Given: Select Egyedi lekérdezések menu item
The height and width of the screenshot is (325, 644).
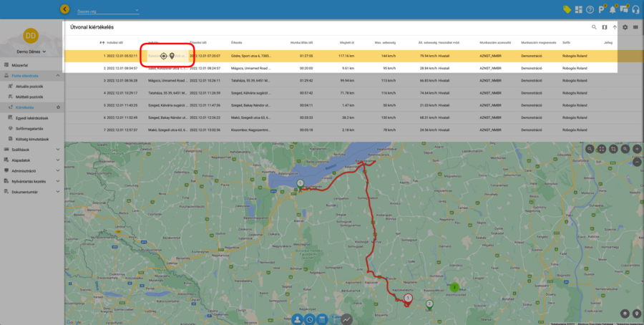Looking at the screenshot, I should [x=33, y=117].
